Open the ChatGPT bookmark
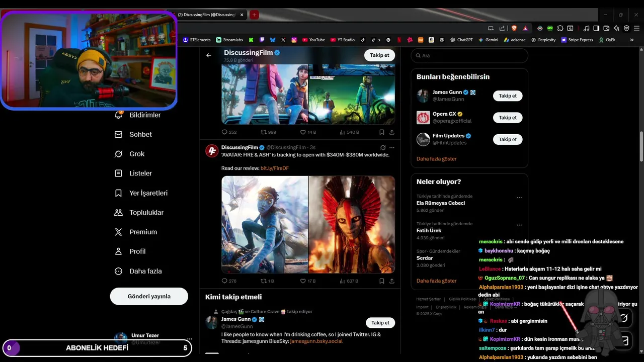Viewport: 644px width, 362px height. point(461,40)
